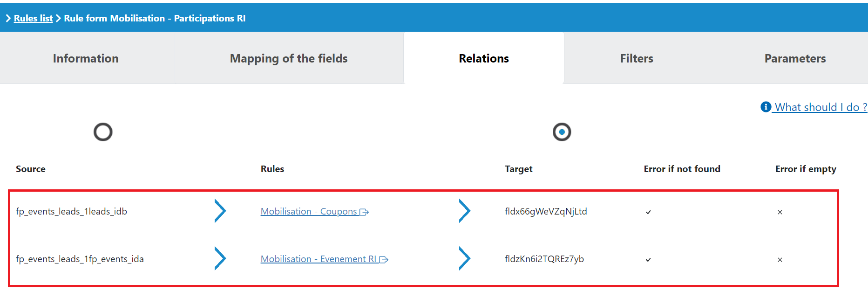This screenshot has height=298, width=868.
Task: Open the Mobilisation - Coupons rule link
Action: pos(309,211)
